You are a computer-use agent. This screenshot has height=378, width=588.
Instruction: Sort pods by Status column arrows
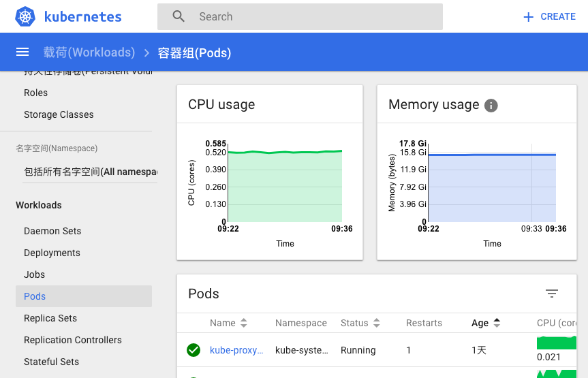pyautogui.click(x=377, y=323)
